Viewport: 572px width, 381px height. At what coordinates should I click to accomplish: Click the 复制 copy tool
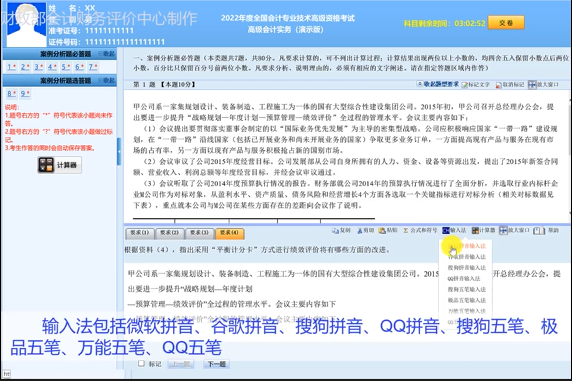click(x=341, y=231)
